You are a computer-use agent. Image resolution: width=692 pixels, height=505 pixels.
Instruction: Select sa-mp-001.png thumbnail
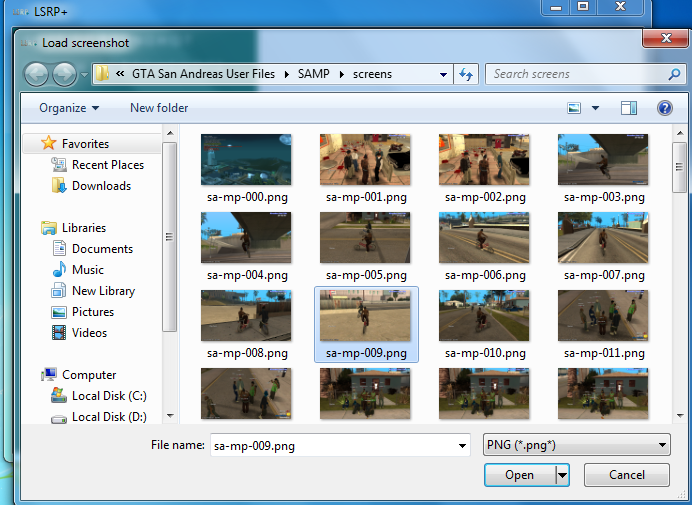(x=365, y=160)
